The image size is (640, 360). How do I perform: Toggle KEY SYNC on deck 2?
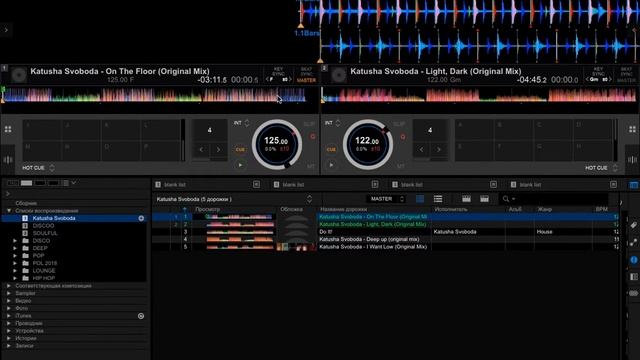[x=598, y=71]
